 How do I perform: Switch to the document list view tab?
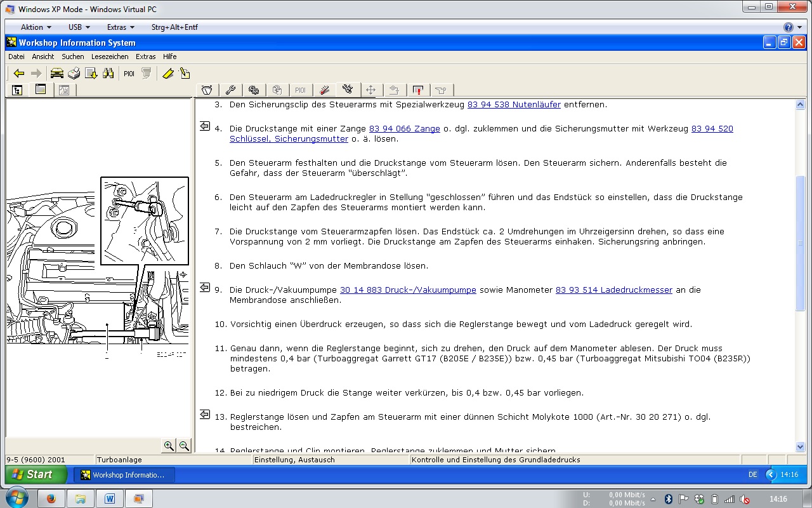pos(41,90)
